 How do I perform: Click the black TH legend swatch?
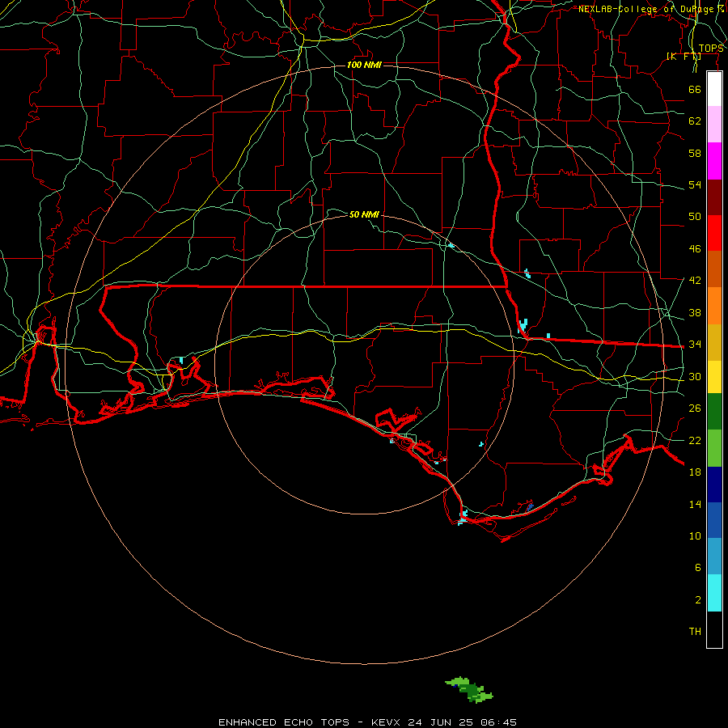[714, 629]
